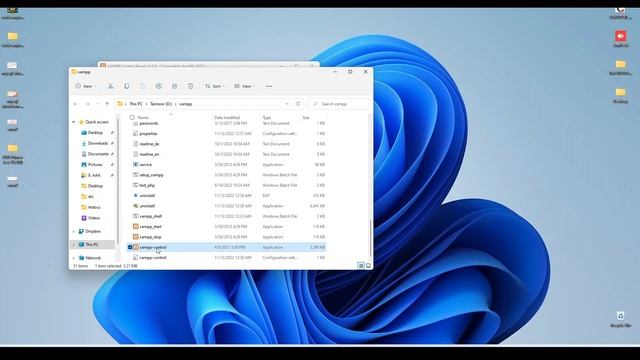Select the uninstall application icon
This screenshot has height=360, width=640.
pyautogui.click(x=136, y=206)
